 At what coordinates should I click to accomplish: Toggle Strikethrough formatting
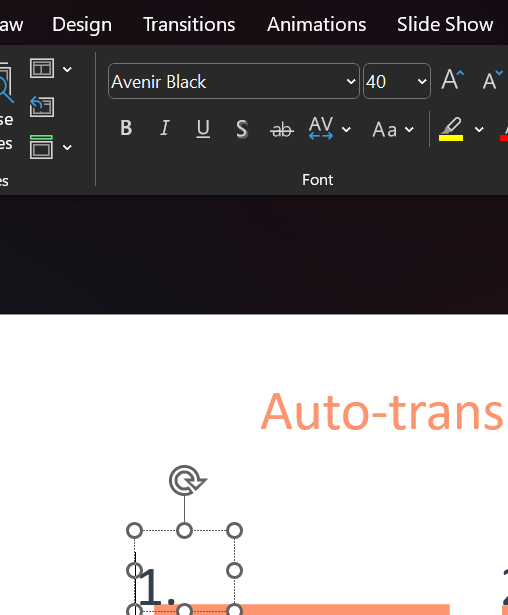click(282, 129)
